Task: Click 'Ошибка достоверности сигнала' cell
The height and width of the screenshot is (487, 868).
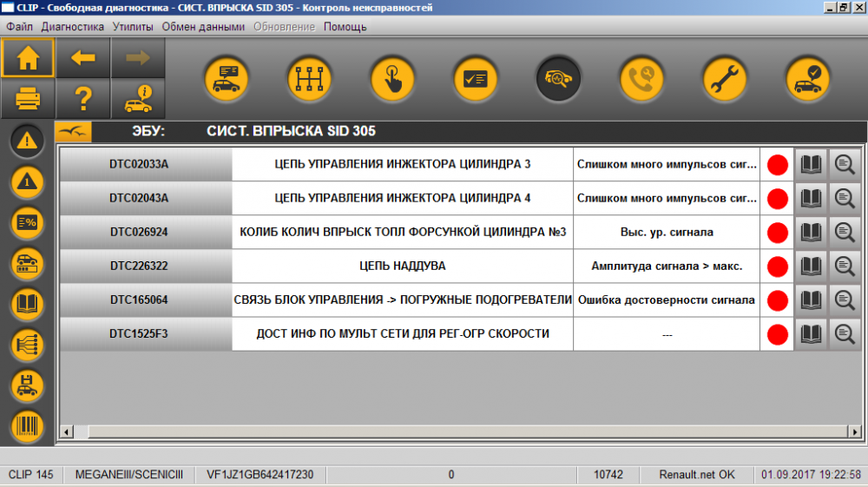Action: pyautogui.click(x=667, y=300)
